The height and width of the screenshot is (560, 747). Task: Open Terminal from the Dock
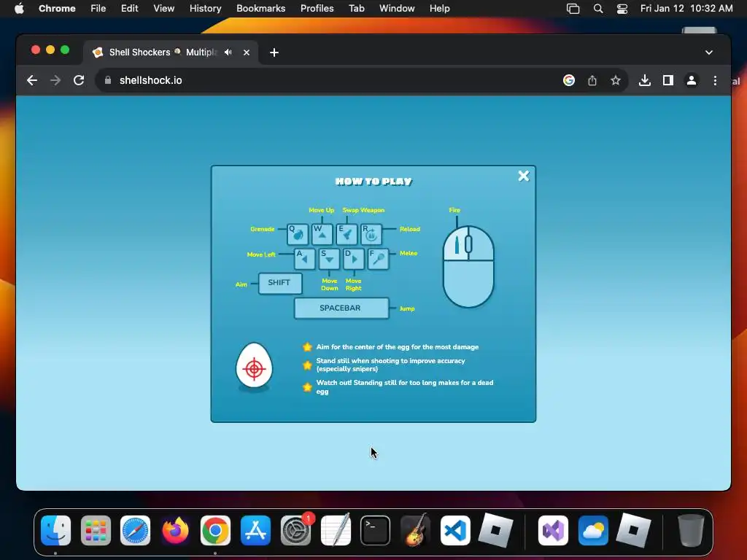(x=376, y=531)
